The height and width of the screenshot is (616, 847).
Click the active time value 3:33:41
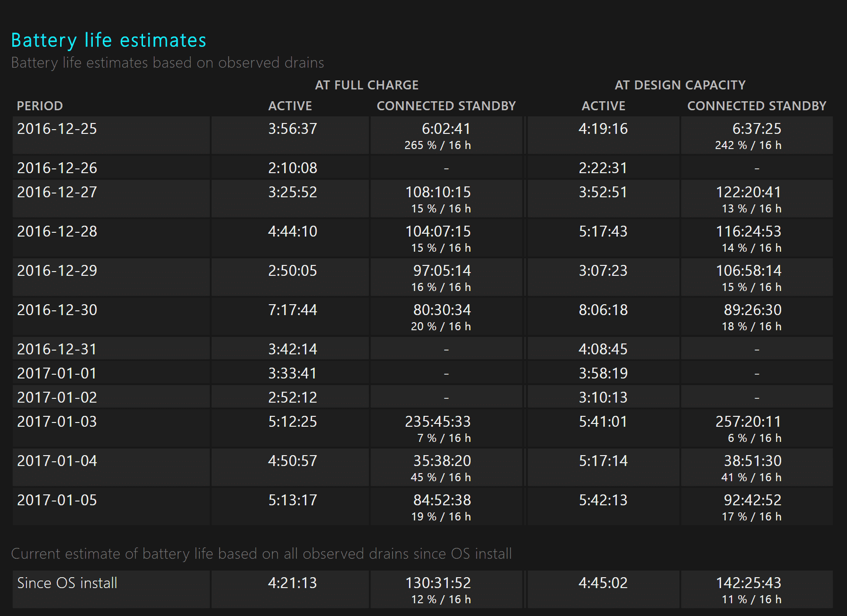click(293, 373)
